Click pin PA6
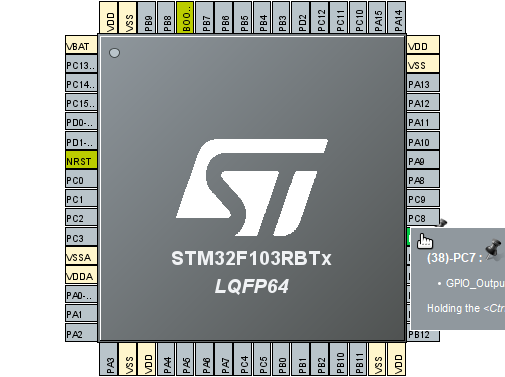Image resolution: width=505 pixels, height=377 pixels. click(205, 359)
